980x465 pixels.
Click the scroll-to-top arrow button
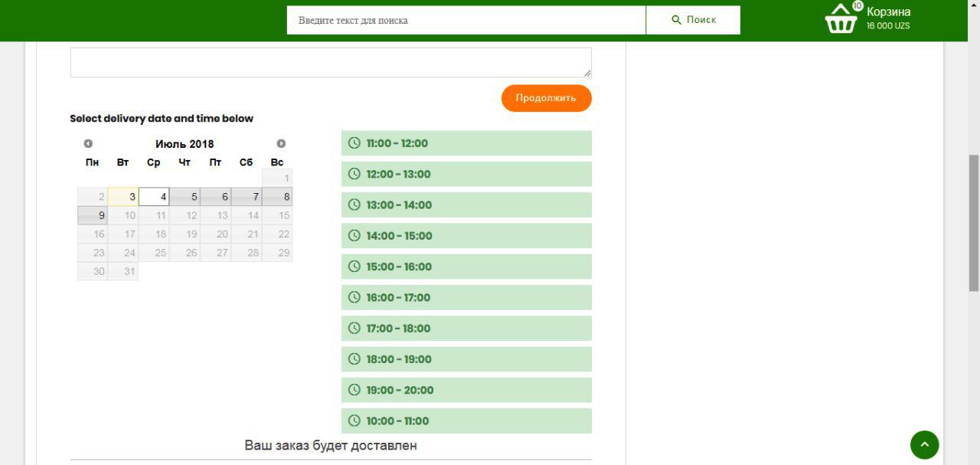pyautogui.click(x=924, y=444)
